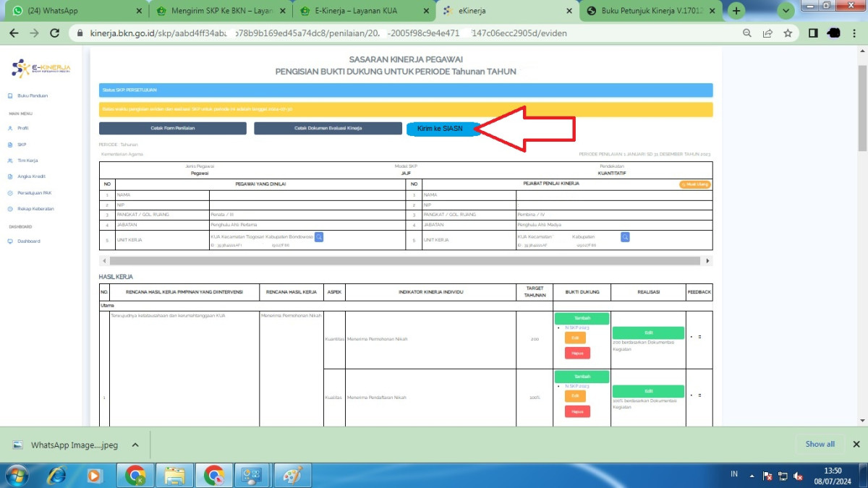Image resolution: width=868 pixels, height=488 pixels.
Task: Launch Internet Explorer from taskbar
Action: (56, 475)
